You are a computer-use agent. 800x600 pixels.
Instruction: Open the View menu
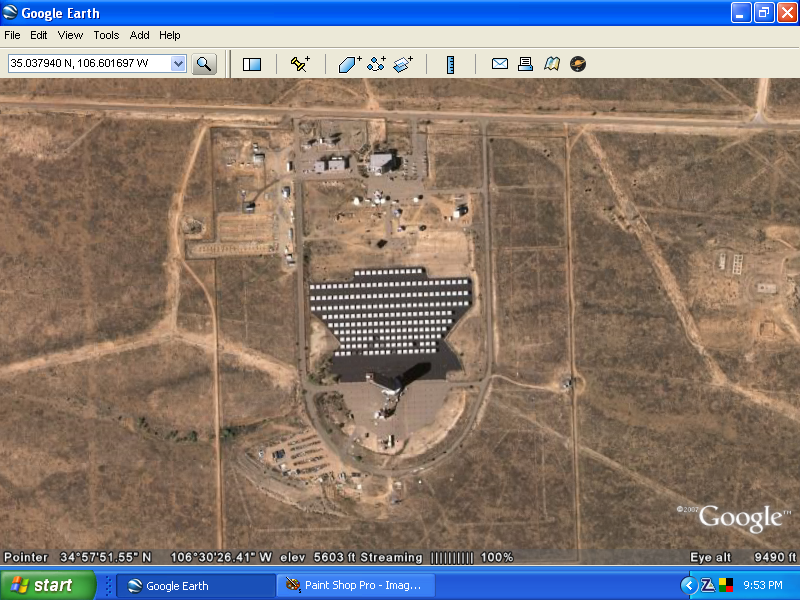(x=70, y=35)
